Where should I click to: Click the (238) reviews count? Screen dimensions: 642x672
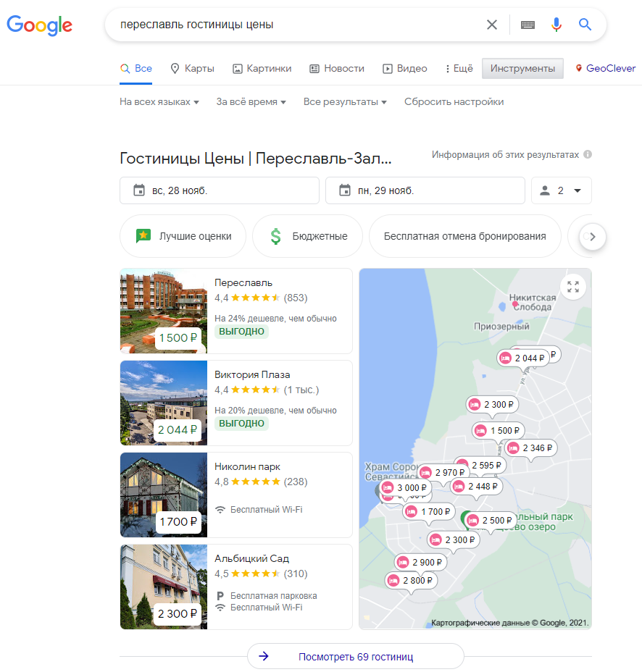[296, 482]
